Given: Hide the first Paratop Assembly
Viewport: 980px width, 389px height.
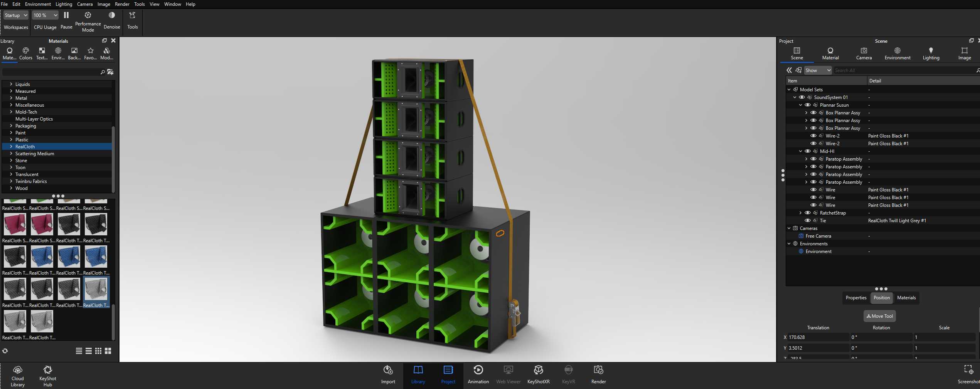Looking at the screenshot, I should (x=813, y=159).
